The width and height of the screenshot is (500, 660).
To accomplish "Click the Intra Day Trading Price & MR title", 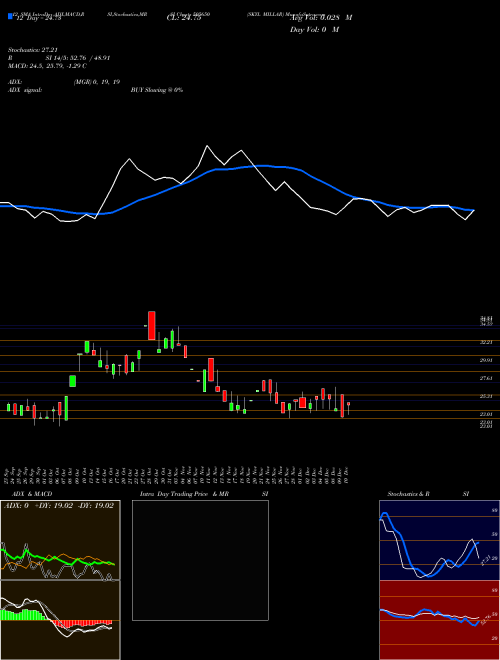I will [x=184, y=494].
